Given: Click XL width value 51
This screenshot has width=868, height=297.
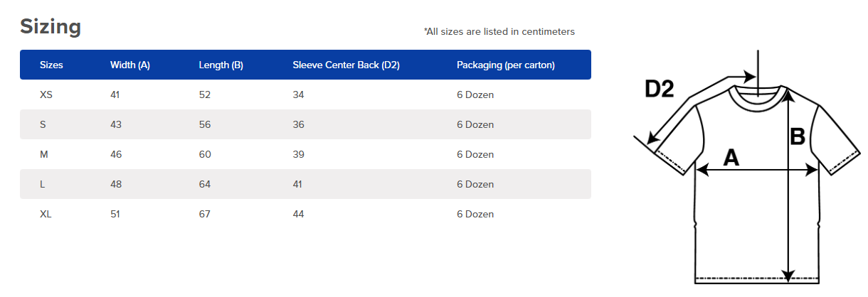Looking at the screenshot, I should [115, 214].
